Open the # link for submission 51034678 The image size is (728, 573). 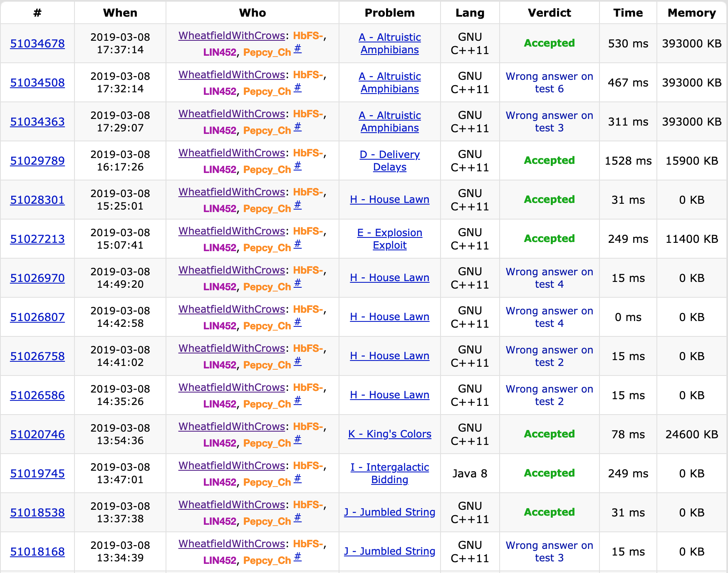pos(297,49)
